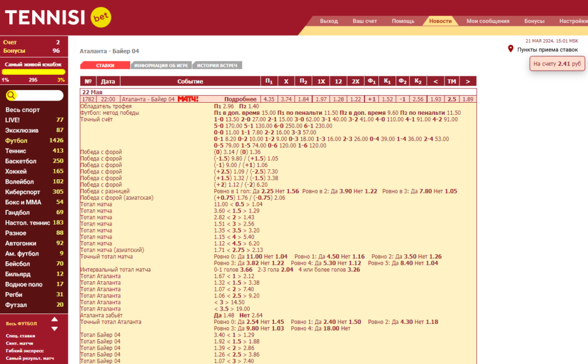Click the magnifier search icon in sidebar
Viewport: 588px width, 364px height.
click(x=11, y=95)
